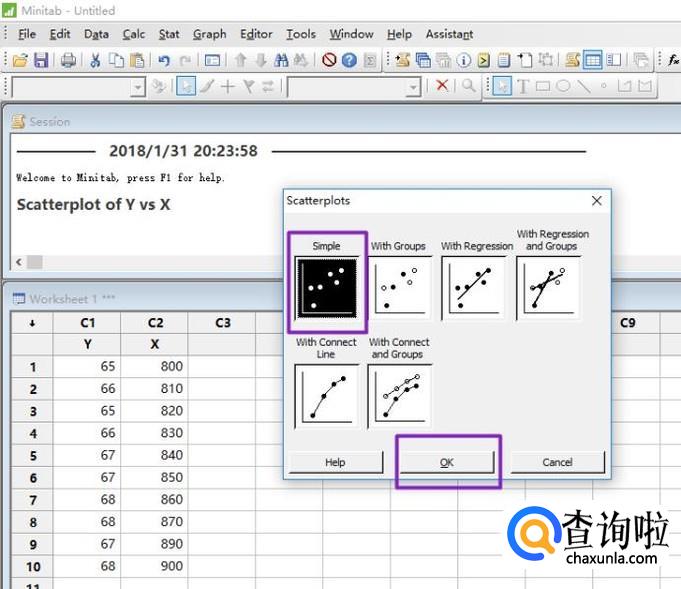Click the red X delete icon

click(x=442, y=85)
